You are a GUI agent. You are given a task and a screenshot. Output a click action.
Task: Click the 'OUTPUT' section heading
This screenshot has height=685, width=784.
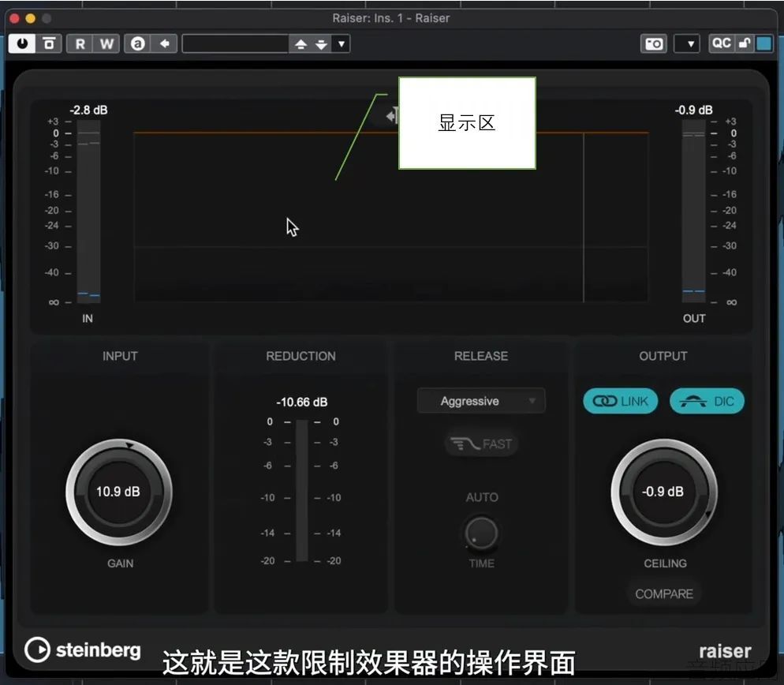(663, 356)
